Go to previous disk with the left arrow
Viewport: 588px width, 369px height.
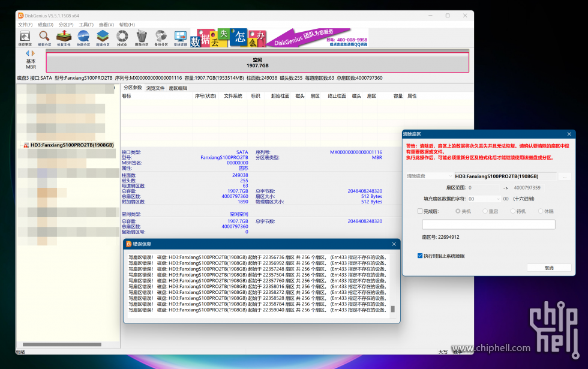[x=28, y=53]
